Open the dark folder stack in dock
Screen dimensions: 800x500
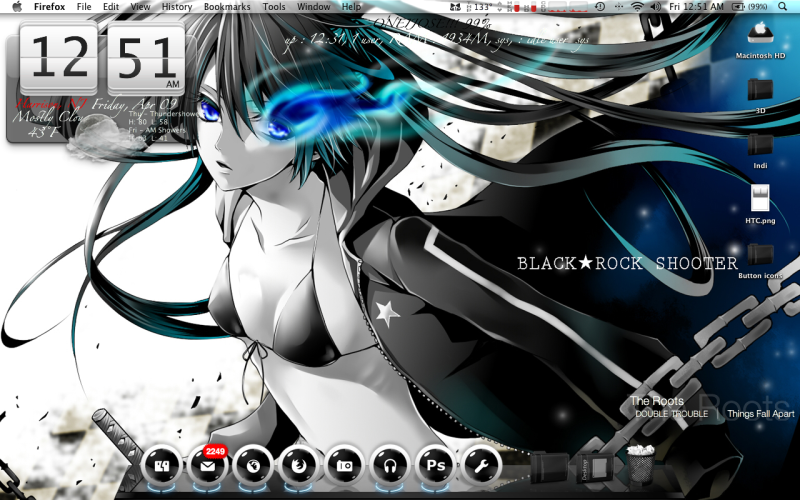coord(549,467)
